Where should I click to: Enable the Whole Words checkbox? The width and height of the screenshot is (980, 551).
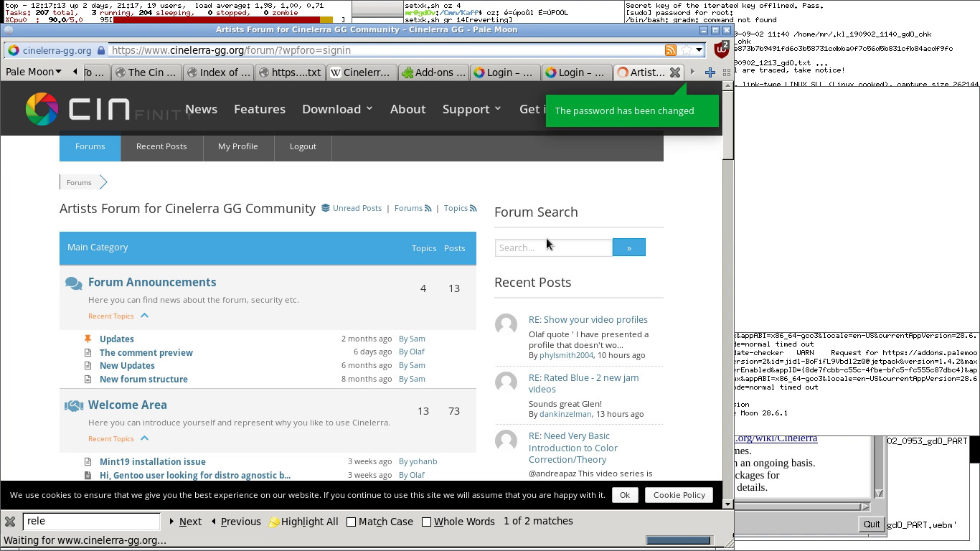coord(426,522)
